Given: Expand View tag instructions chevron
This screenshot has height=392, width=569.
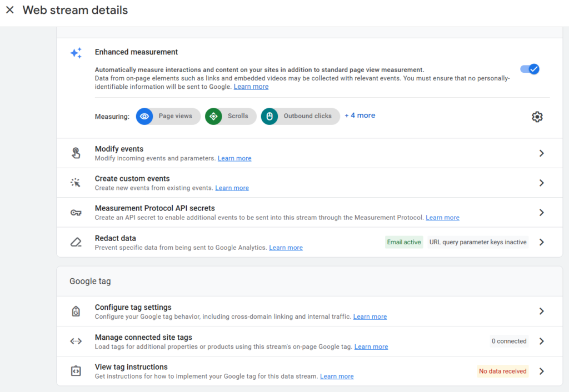Looking at the screenshot, I should 541,371.
